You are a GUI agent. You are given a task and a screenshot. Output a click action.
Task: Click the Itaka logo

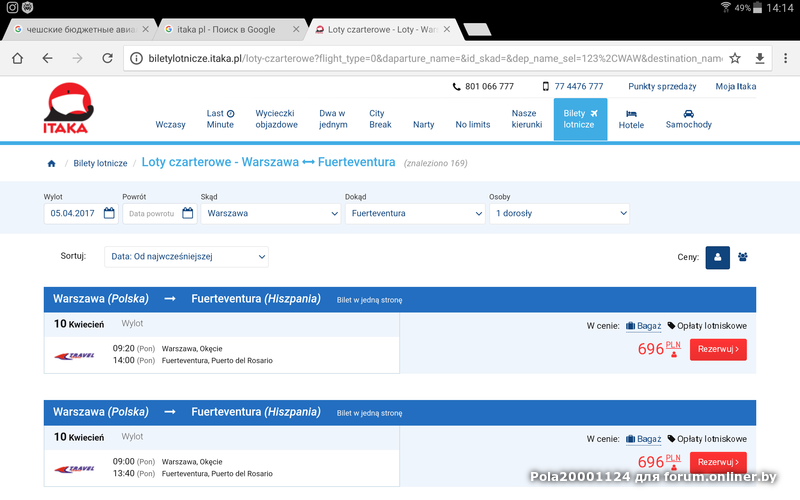[68, 108]
